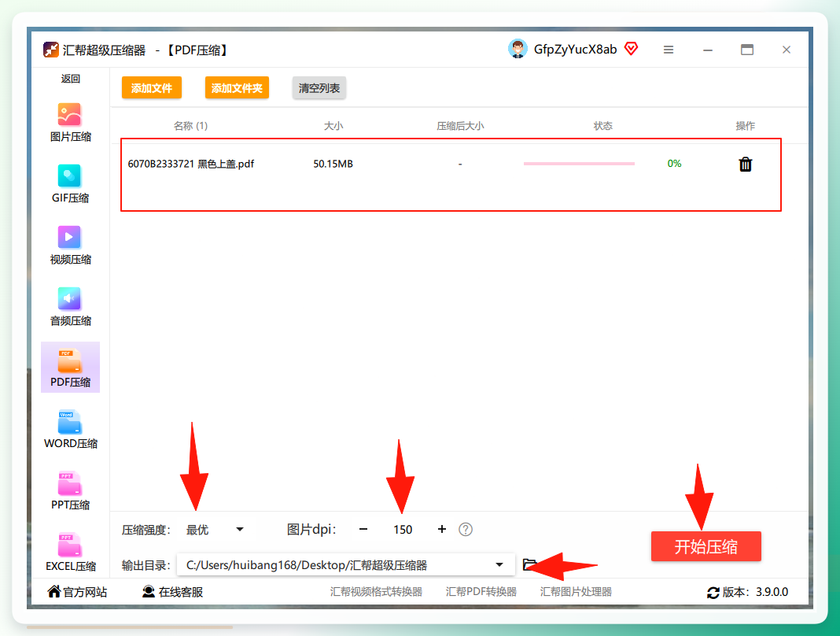Switch to 音频压缩 audio compression
The height and width of the screenshot is (636, 840).
click(70, 307)
